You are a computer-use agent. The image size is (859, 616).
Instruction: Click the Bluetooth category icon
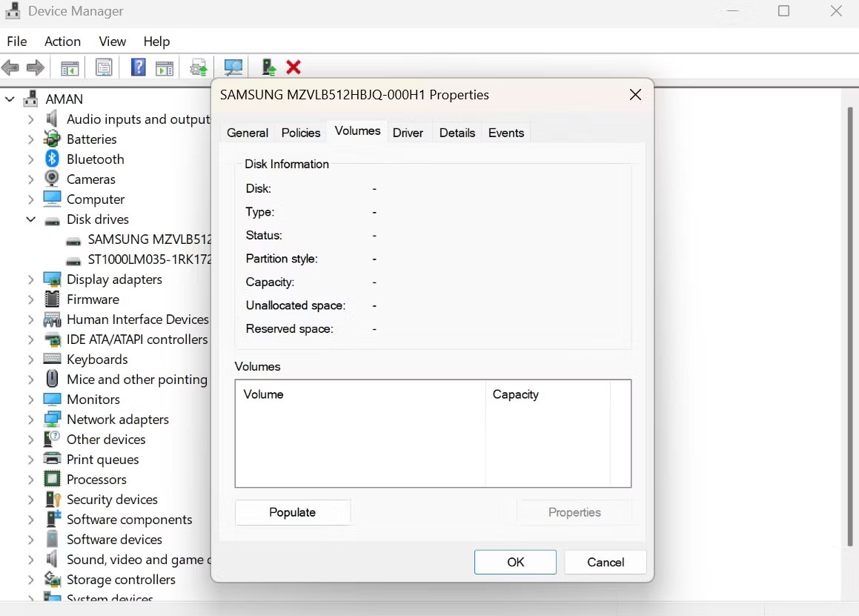pos(52,159)
